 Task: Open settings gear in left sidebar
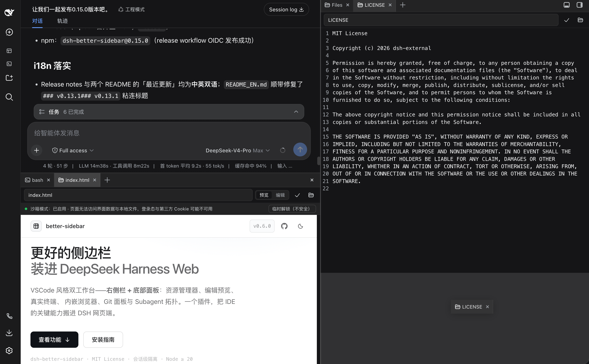tap(9, 351)
